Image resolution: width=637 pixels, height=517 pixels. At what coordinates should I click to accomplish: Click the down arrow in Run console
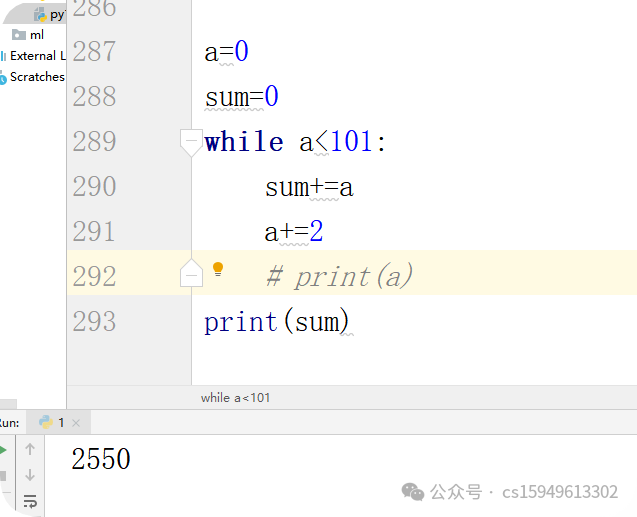(x=30, y=475)
